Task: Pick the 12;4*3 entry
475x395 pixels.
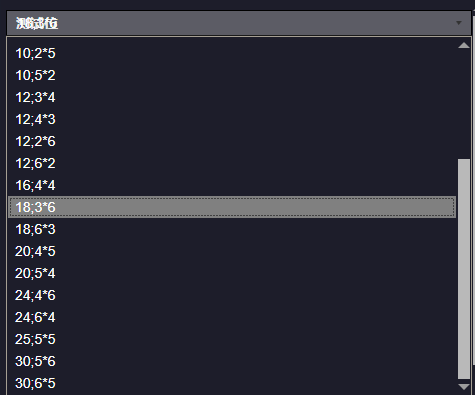Action: [232, 119]
